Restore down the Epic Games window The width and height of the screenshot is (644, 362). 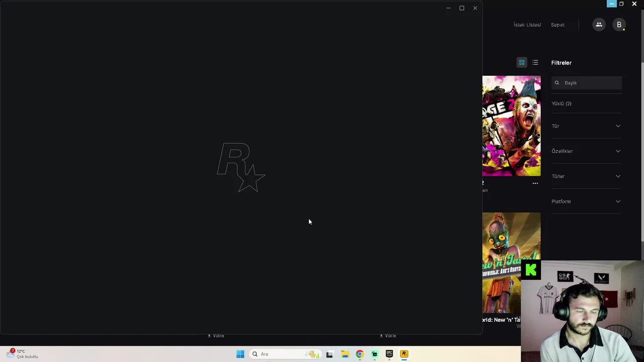click(x=621, y=4)
